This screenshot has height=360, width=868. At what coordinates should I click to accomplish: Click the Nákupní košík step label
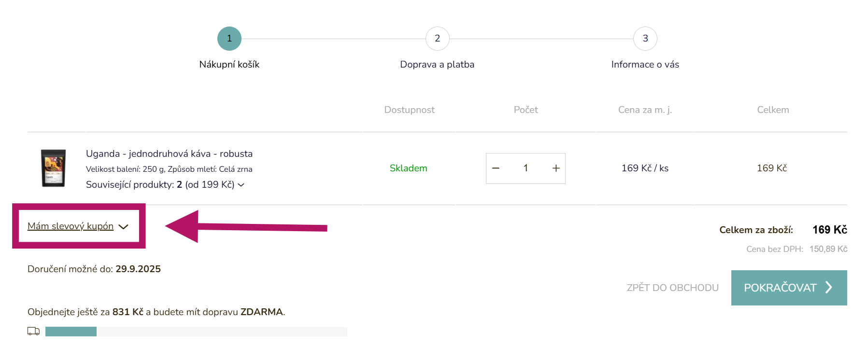pyautogui.click(x=229, y=65)
